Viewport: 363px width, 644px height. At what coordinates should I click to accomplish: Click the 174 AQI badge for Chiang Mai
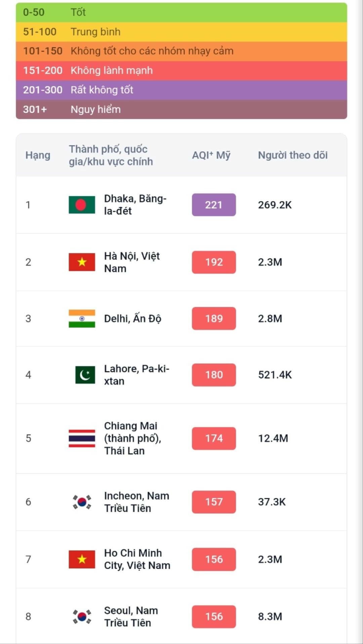214,438
